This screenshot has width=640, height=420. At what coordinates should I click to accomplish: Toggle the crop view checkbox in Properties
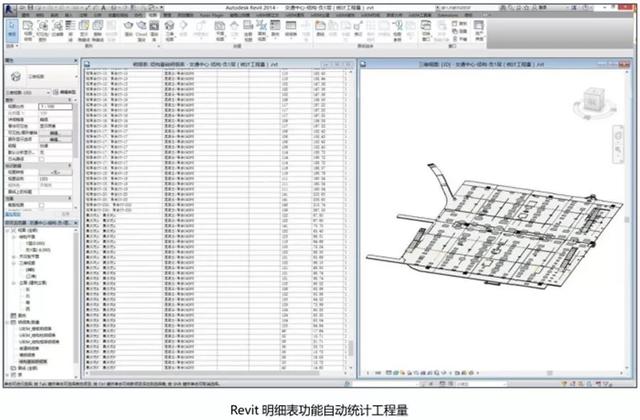pyautogui.click(x=42, y=205)
